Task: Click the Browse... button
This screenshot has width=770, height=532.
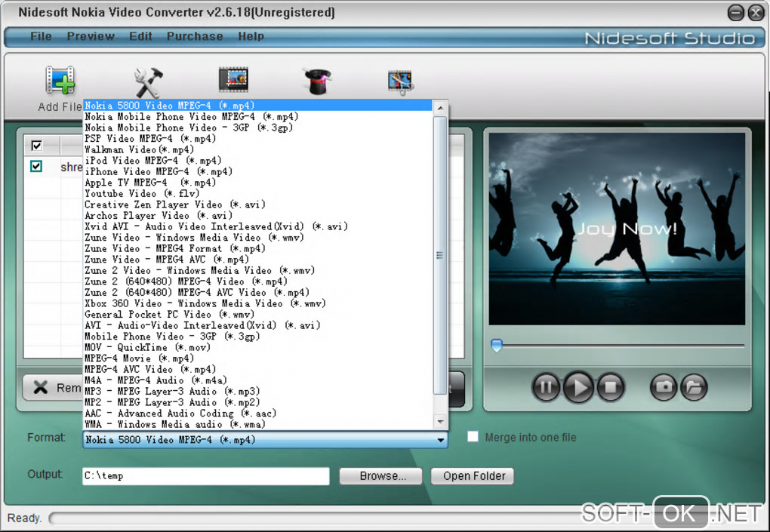Action: pyautogui.click(x=381, y=476)
